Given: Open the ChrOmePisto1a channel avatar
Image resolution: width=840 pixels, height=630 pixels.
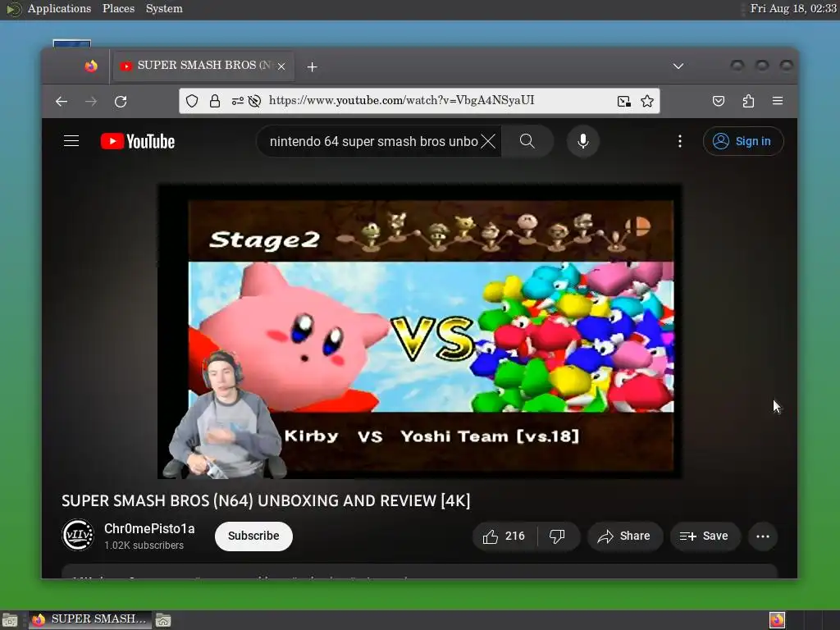Looking at the screenshot, I should 78,535.
